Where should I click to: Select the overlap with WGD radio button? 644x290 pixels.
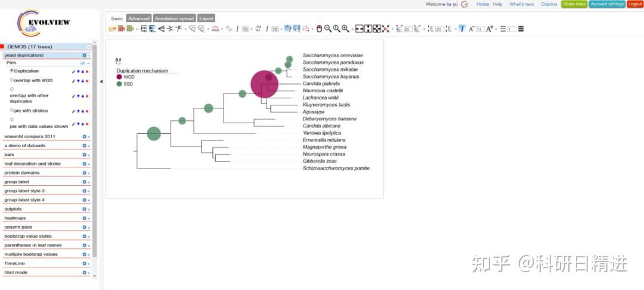click(11, 80)
